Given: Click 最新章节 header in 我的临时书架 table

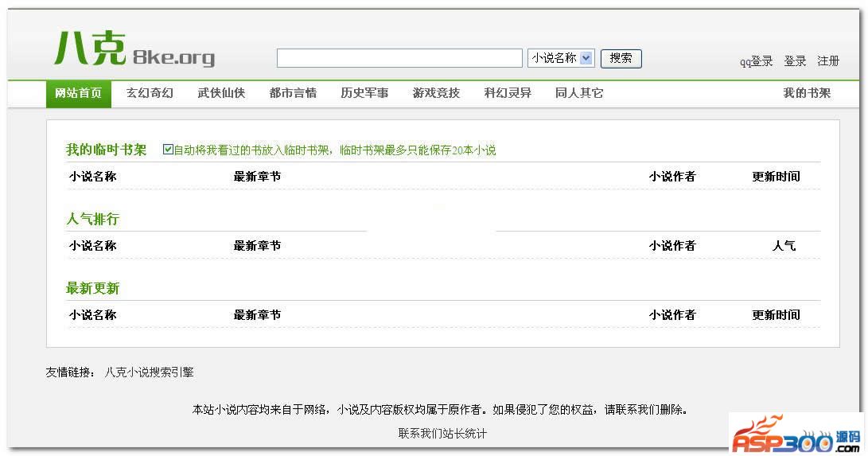Looking at the screenshot, I should pos(257,177).
